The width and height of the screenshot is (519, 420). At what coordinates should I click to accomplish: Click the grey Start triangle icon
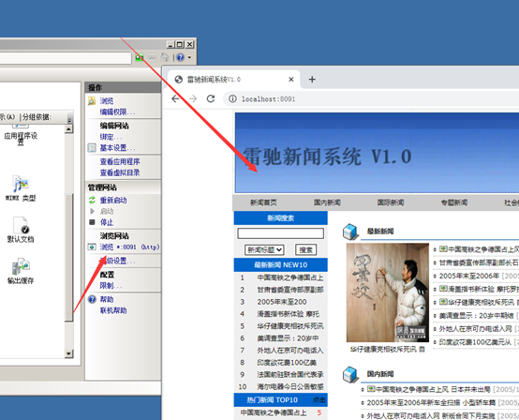pos(93,211)
